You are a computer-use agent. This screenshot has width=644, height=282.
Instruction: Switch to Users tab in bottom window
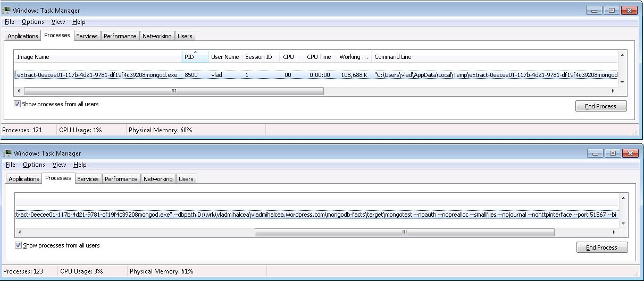click(x=186, y=179)
